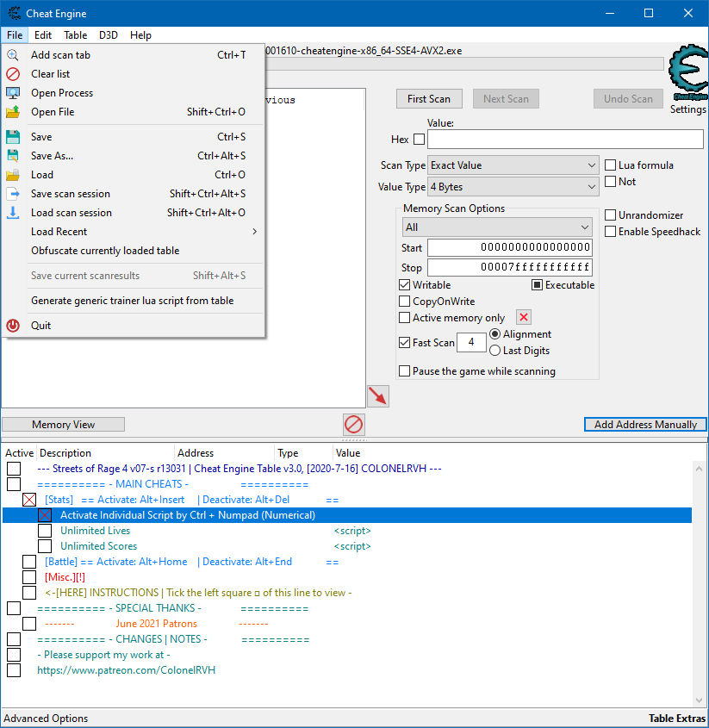Open the Memory Scan Options All dropdown

tap(497, 227)
